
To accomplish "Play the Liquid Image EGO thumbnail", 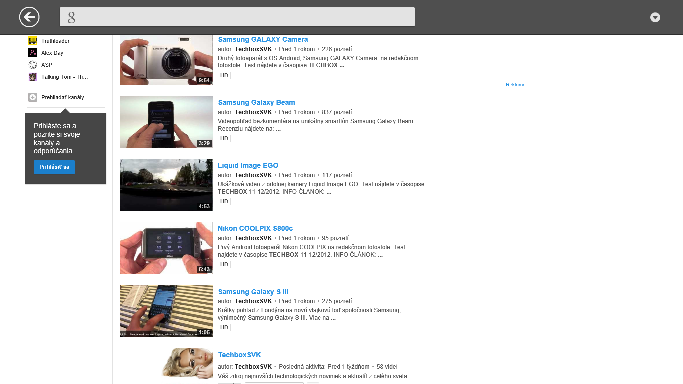I will click(x=166, y=185).
